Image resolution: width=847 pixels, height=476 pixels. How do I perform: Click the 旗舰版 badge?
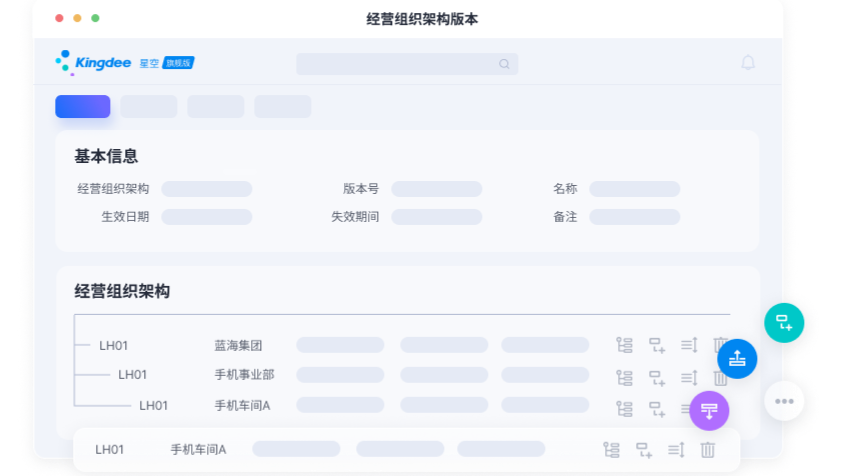click(178, 63)
